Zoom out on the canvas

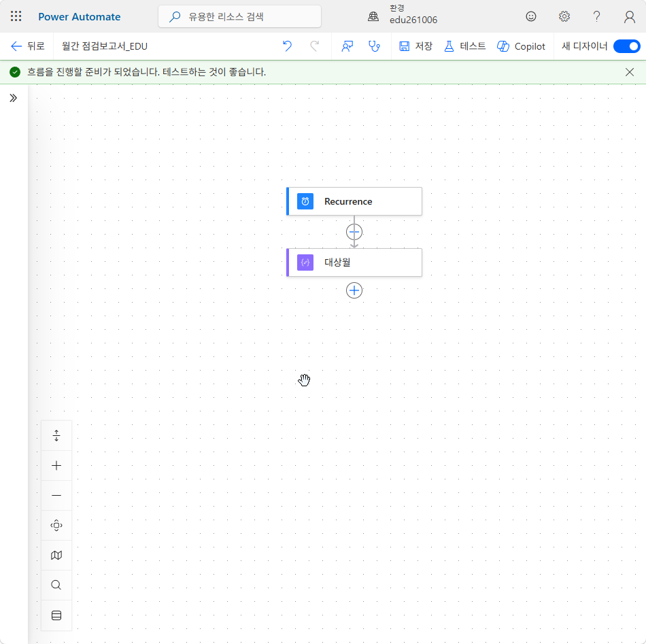point(56,495)
